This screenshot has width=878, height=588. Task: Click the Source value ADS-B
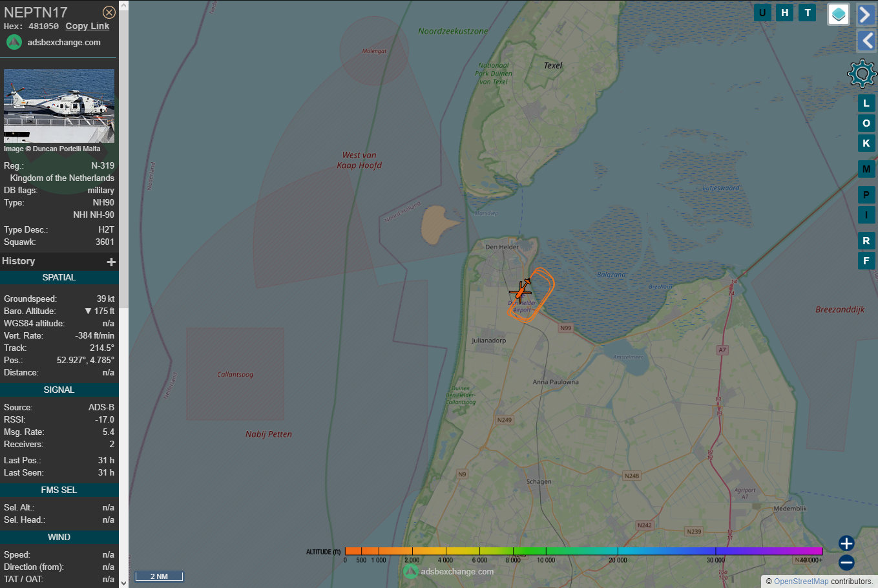click(101, 407)
